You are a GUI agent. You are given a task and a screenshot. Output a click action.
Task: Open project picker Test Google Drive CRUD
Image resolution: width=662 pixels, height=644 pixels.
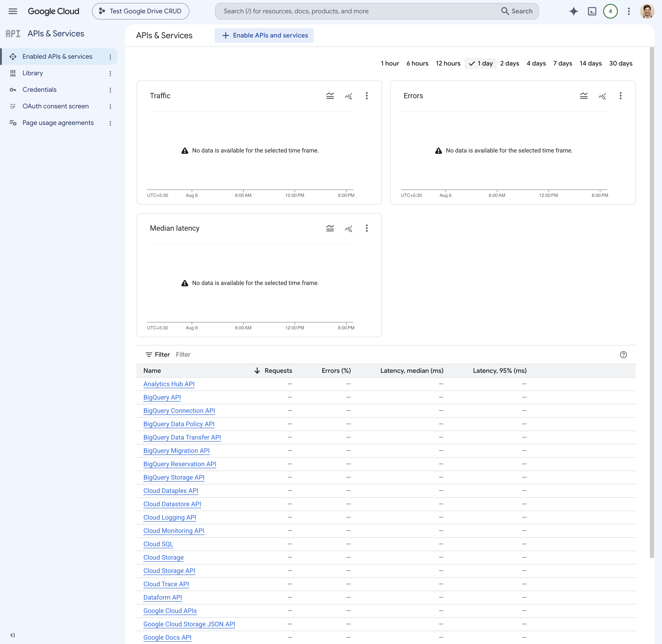pyautogui.click(x=141, y=11)
